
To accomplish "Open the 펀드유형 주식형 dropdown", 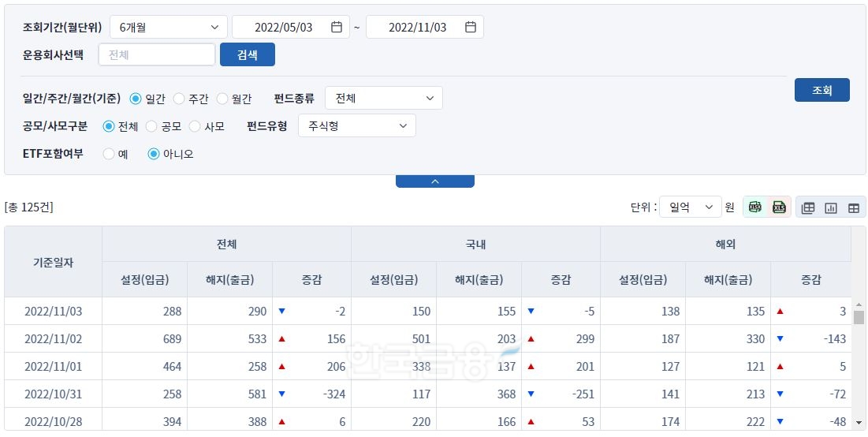I will point(356,126).
